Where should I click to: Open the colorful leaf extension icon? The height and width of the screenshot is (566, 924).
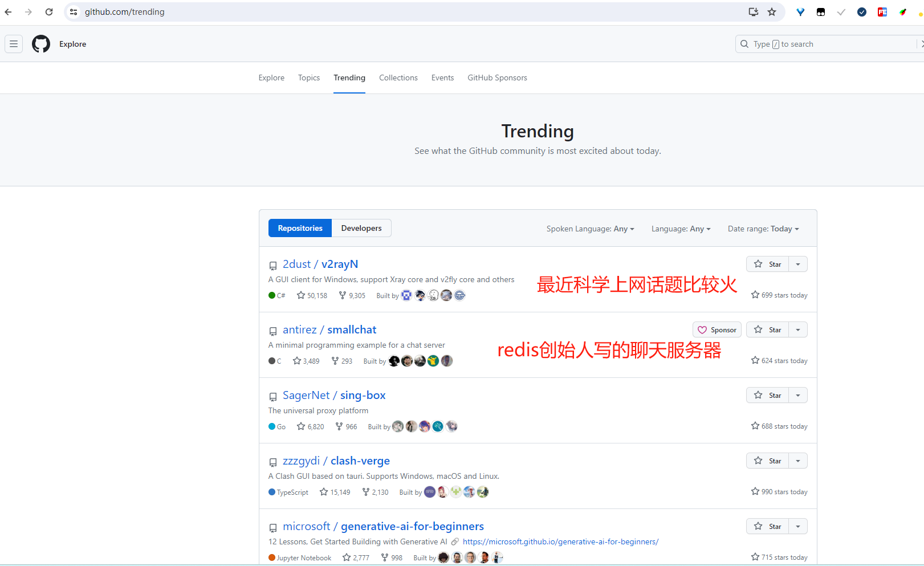coord(903,12)
